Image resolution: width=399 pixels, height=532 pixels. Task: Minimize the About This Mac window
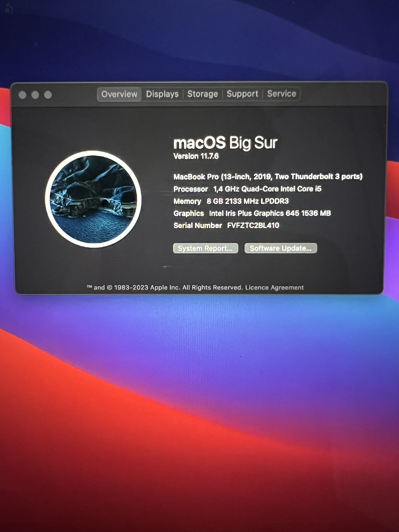tap(35, 95)
